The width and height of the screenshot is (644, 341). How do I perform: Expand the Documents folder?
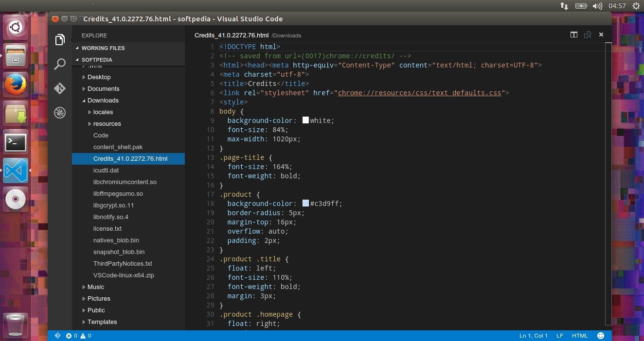tap(128, 89)
